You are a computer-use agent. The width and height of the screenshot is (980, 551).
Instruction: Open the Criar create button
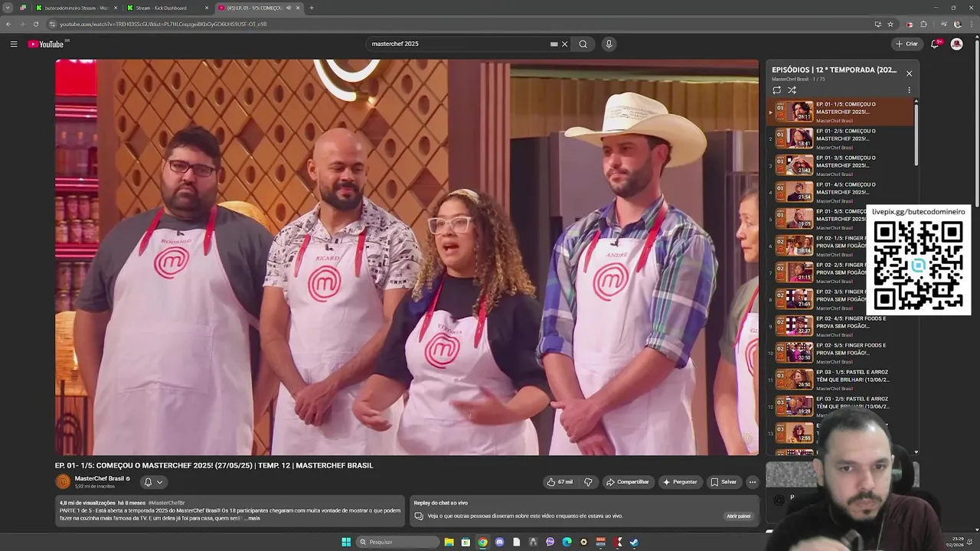coord(906,44)
